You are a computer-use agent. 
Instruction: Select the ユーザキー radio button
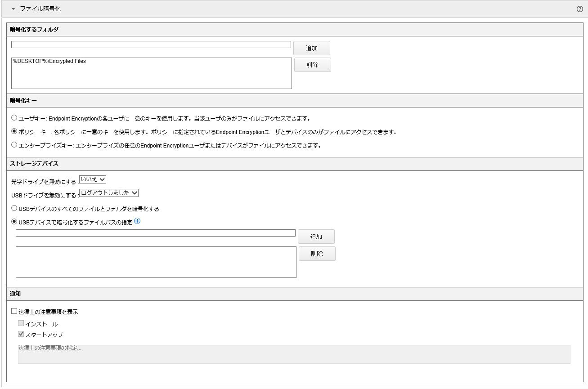14,118
